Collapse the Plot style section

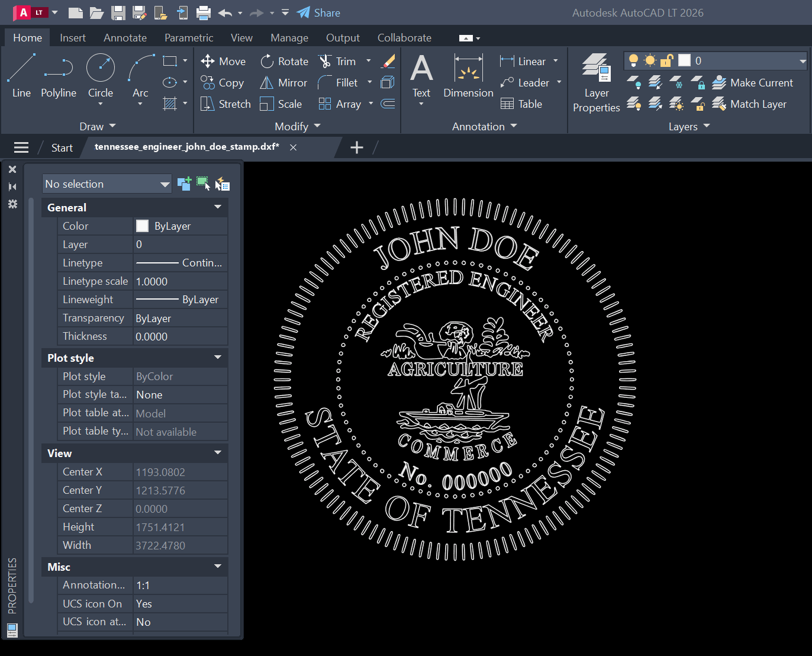pos(218,358)
